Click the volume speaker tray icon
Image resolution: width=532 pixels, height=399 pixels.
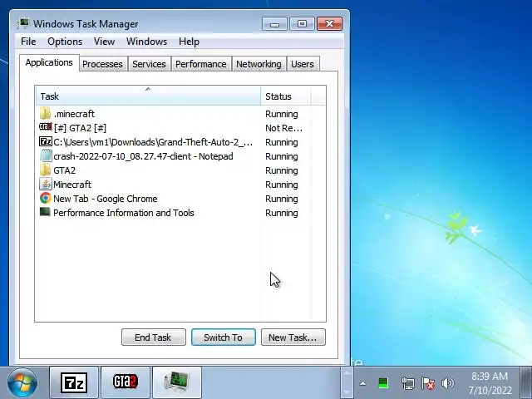pos(447,383)
